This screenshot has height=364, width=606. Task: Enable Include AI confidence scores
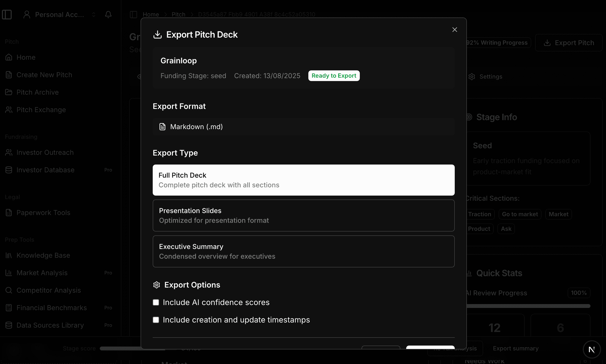coord(156,302)
